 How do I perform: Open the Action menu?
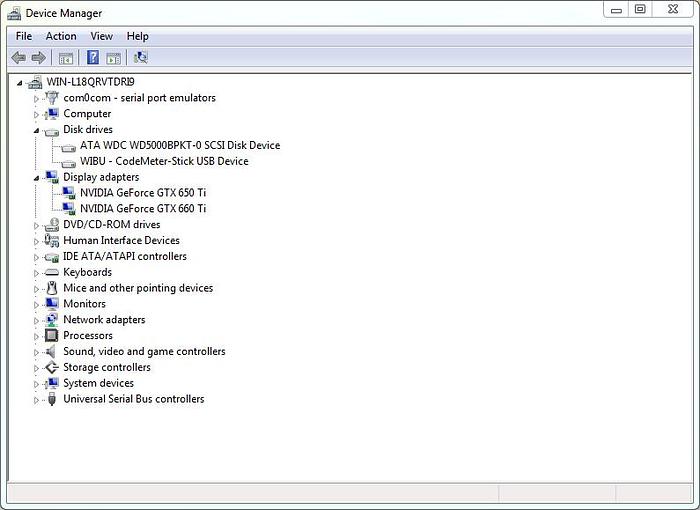tap(61, 36)
